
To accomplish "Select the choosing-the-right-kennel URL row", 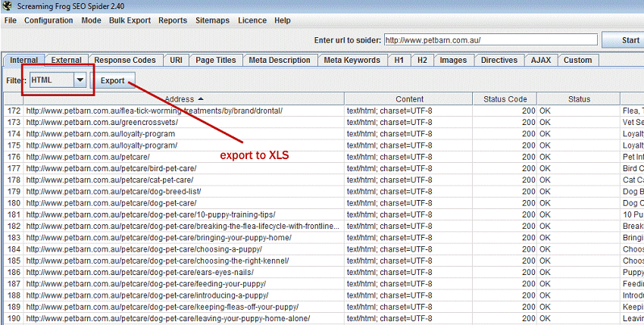I will pos(158,261).
